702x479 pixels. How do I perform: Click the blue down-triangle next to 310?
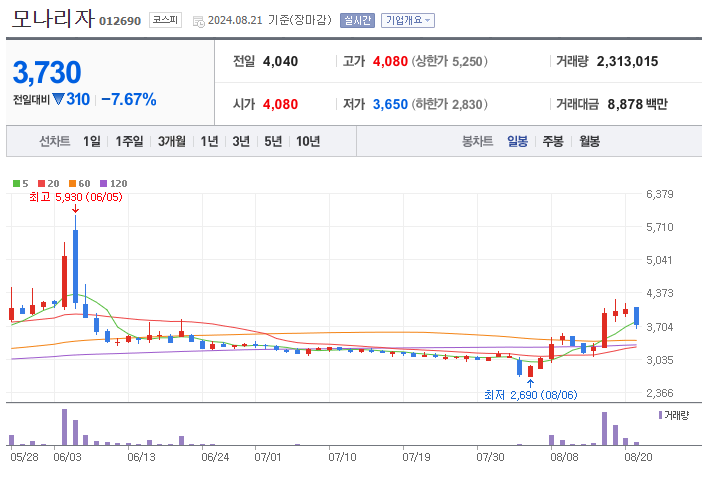click(58, 99)
